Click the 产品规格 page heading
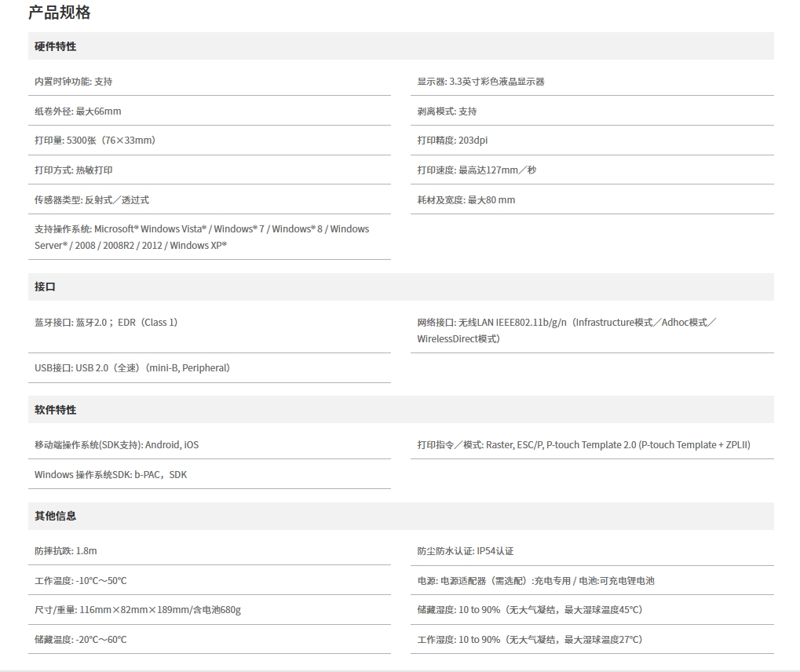800x672 pixels. (x=59, y=13)
